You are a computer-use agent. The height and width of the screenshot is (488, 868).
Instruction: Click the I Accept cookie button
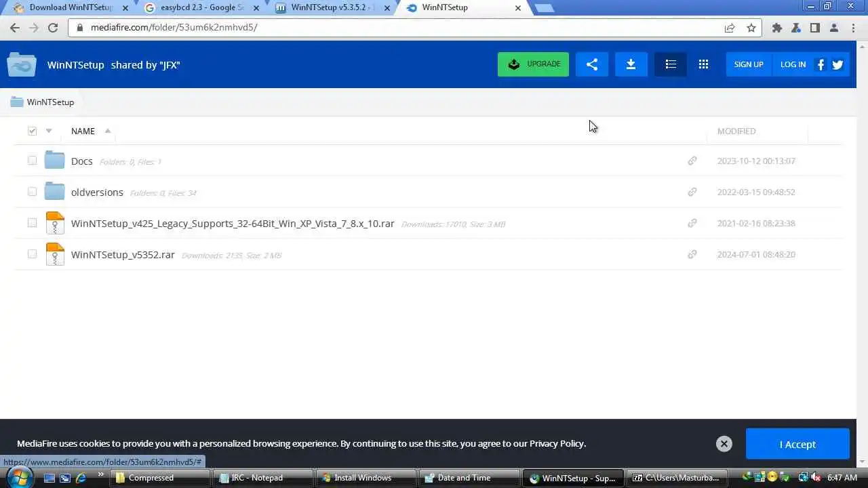797,444
